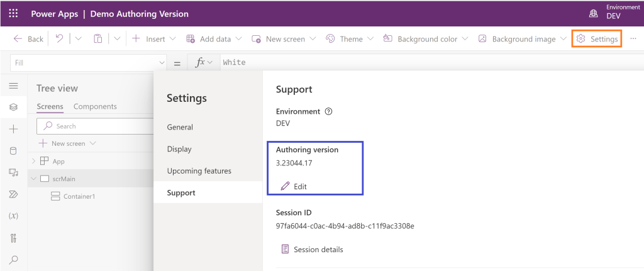Image resolution: width=644 pixels, height=271 pixels.
Task: Click Edit under Authoring version
Action: 294,187
